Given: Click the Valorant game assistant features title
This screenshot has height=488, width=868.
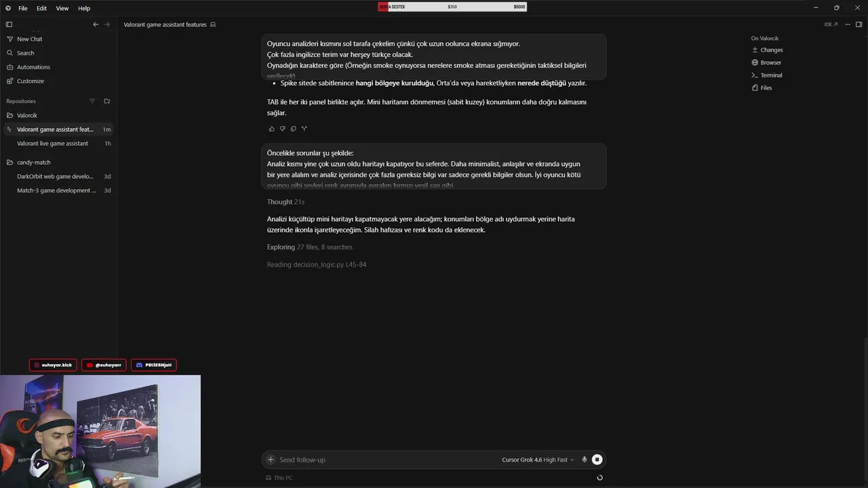Looking at the screenshot, I should [165, 24].
